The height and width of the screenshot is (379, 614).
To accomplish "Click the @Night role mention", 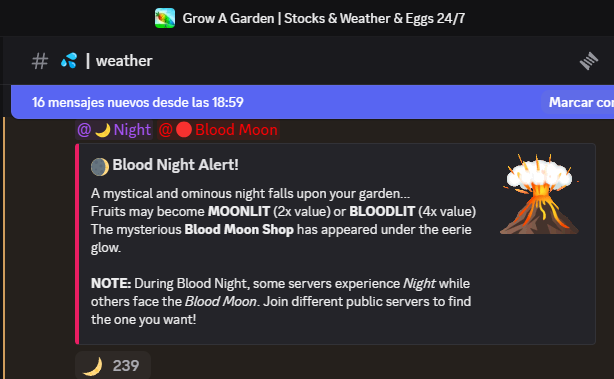I will 114,130.
